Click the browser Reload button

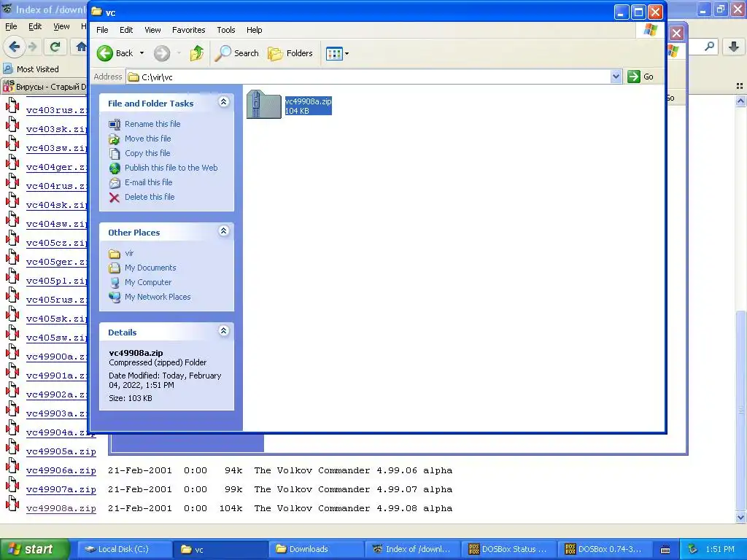point(55,47)
